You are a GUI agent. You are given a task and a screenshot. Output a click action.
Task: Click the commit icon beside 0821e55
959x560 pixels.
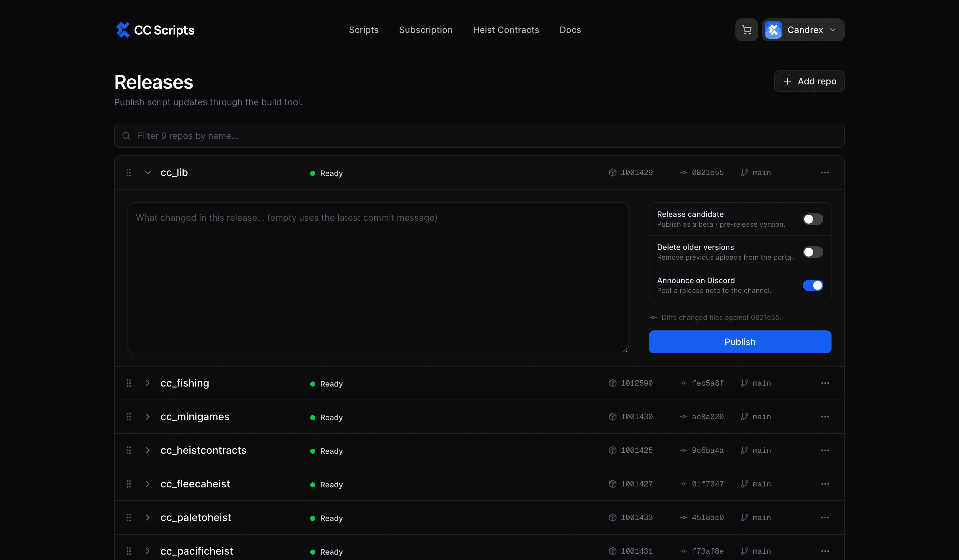click(683, 173)
